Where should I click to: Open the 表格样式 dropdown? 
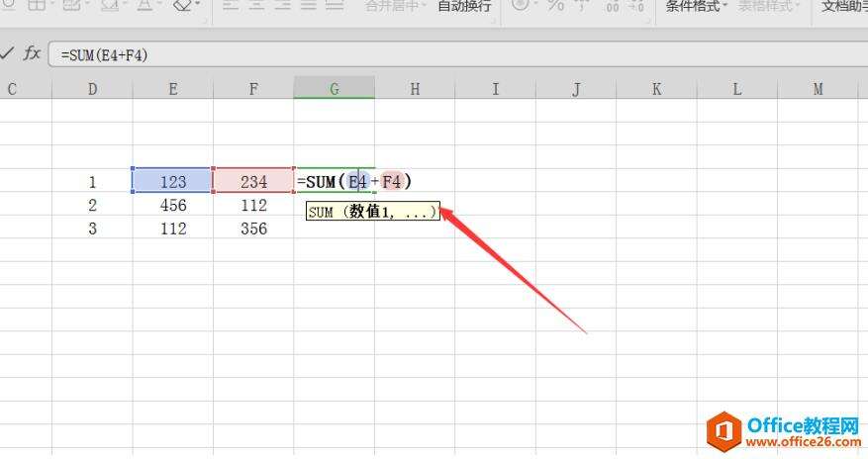pyautogui.click(x=769, y=6)
